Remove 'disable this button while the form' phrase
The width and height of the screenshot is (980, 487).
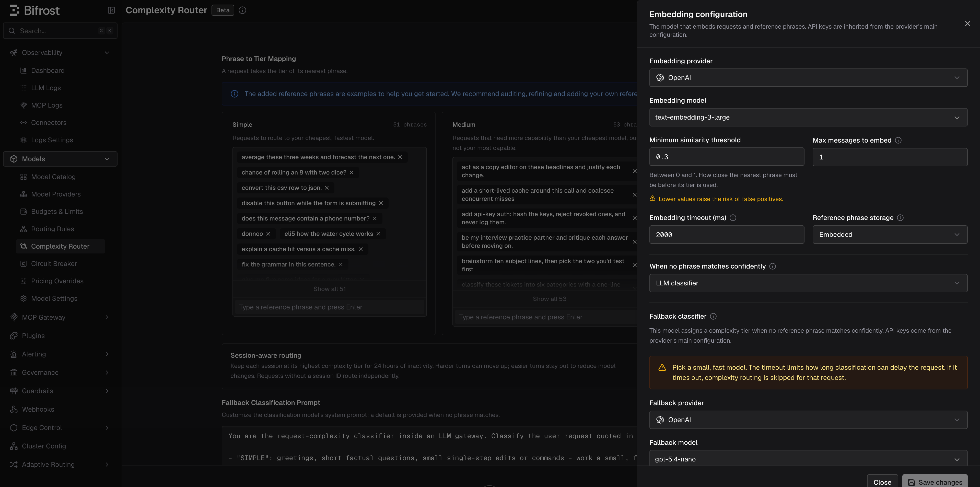tap(381, 203)
